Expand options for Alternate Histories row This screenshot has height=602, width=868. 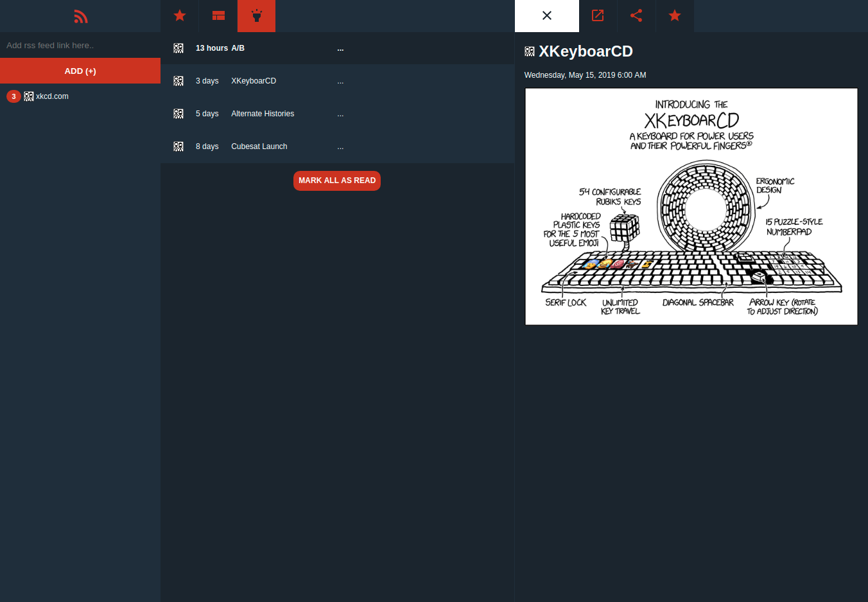tap(340, 114)
